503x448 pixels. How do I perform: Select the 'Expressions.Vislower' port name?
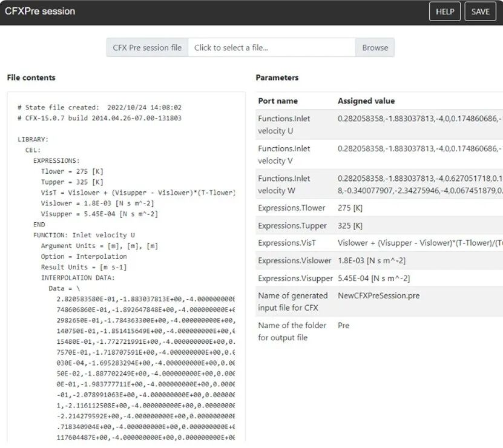click(295, 260)
